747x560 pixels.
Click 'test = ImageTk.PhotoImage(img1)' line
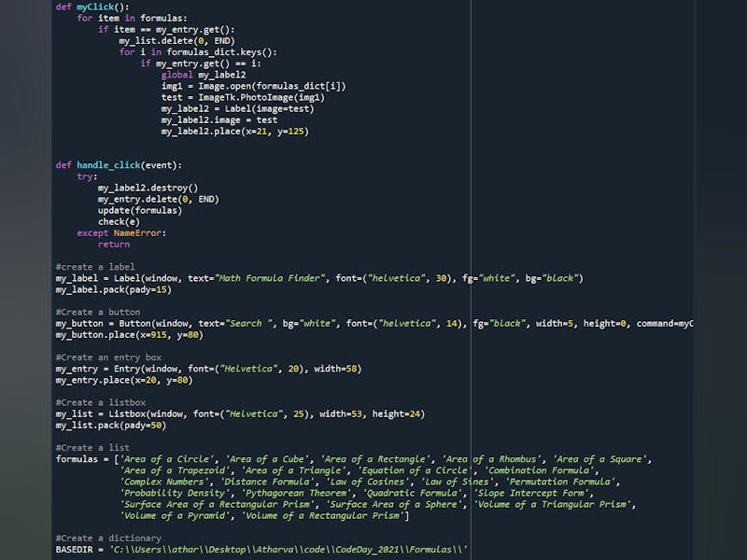click(243, 98)
